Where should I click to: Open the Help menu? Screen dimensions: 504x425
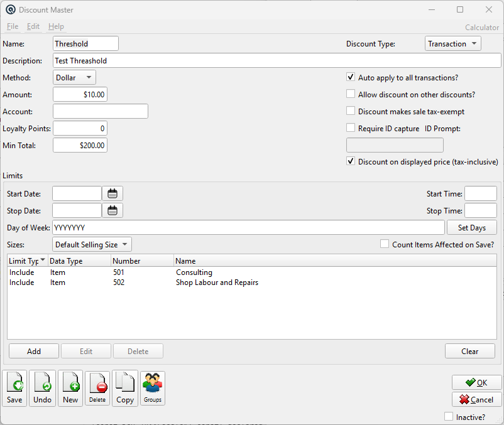tap(57, 26)
